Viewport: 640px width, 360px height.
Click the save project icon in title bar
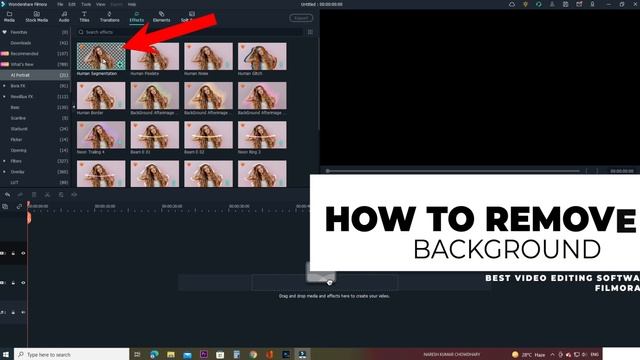click(x=566, y=4)
